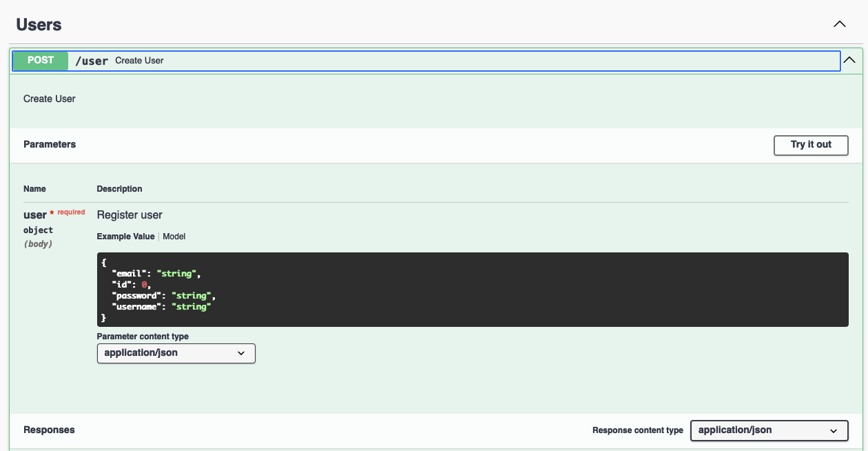Click the "Response content type" label
The width and height of the screenshot is (868, 451).
[x=638, y=430]
